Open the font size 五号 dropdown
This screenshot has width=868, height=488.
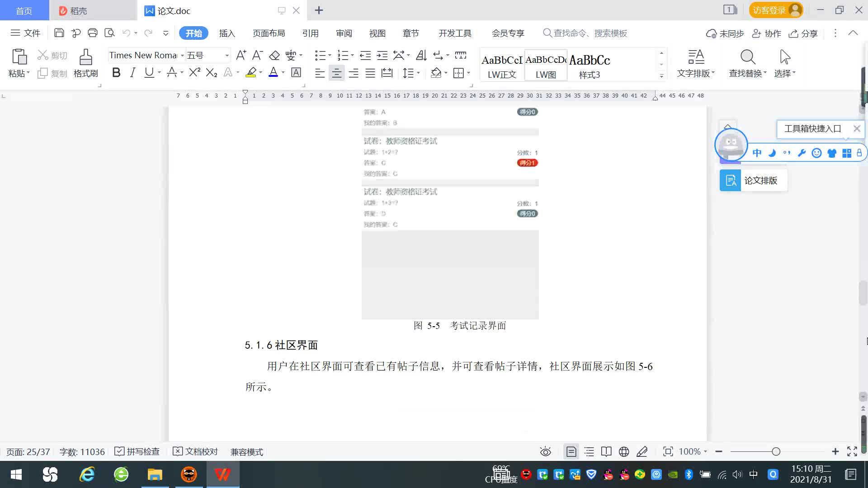(226, 56)
